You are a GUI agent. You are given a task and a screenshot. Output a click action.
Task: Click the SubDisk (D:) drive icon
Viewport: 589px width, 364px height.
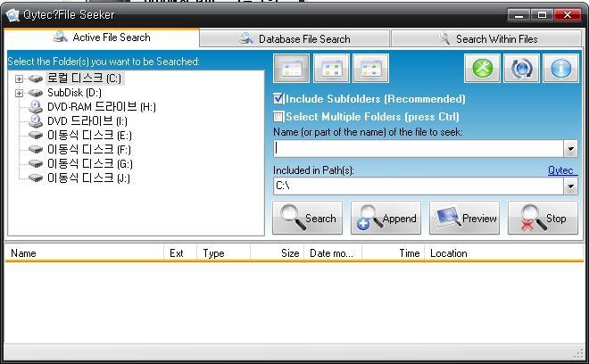(x=36, y=93)
